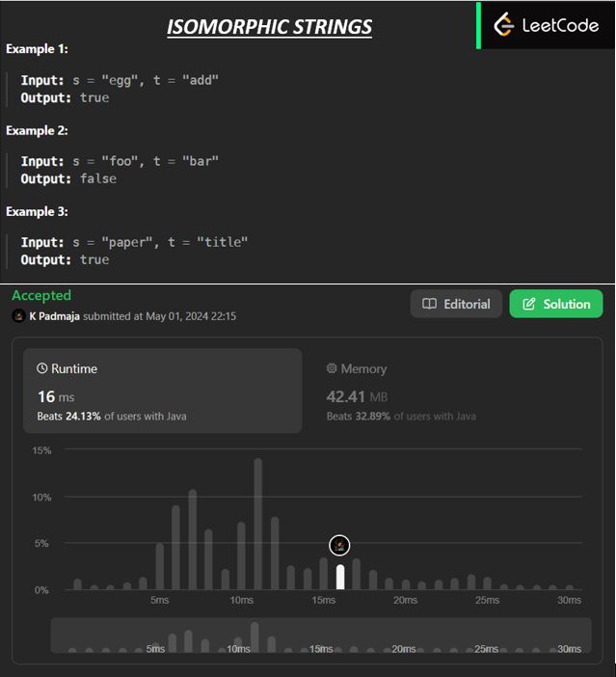Image resolution: width=616 pixels, height=677 pixels.
Task: Click the K Padmaja username link
Action: [53, 316]
